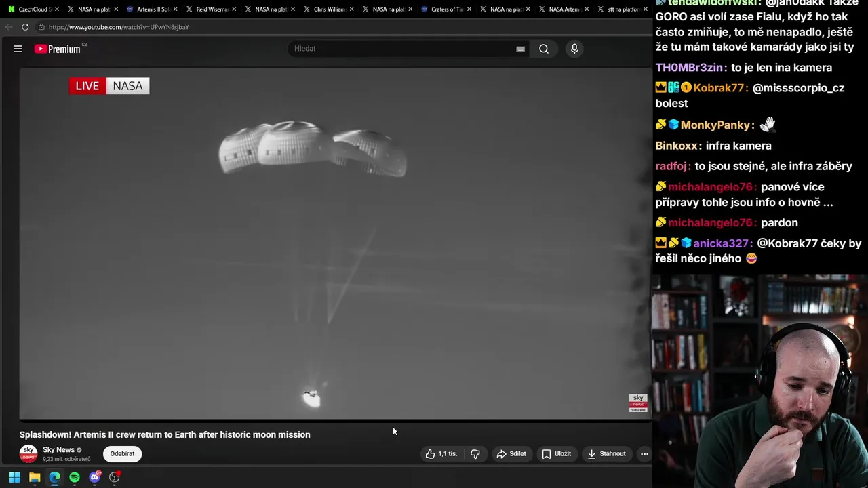Viewport: 868px width, 488px height.
Task: Open Spotify from the taskbar
Action: pyautogui.click(x=75, y=477)
